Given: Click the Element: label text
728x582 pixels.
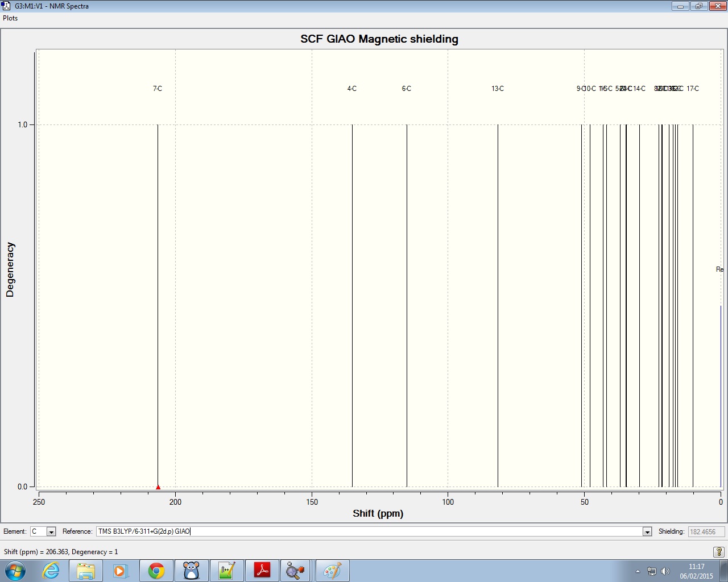Looking at the screenshot, I should [15, 531].
